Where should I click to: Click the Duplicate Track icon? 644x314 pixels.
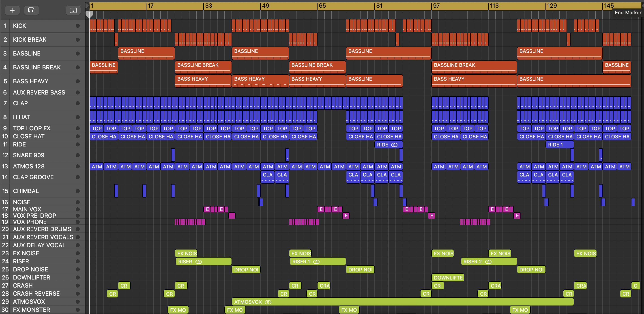32,10
